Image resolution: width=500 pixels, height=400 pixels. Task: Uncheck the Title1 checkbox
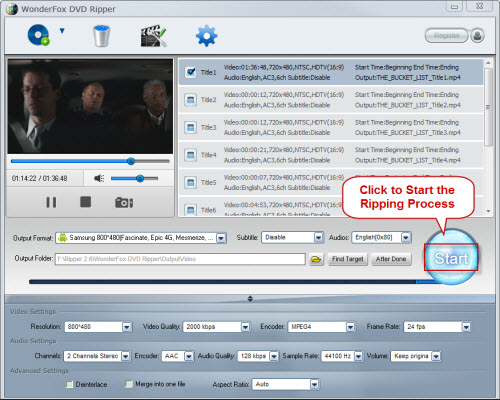pos(191,72)
